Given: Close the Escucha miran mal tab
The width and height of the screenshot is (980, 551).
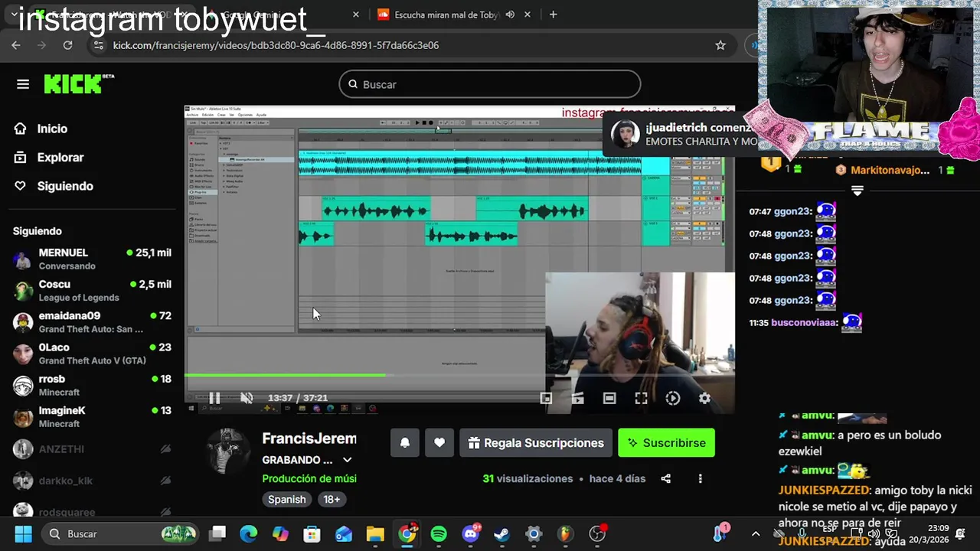Looking at the screenshot, I should (529, 15).
